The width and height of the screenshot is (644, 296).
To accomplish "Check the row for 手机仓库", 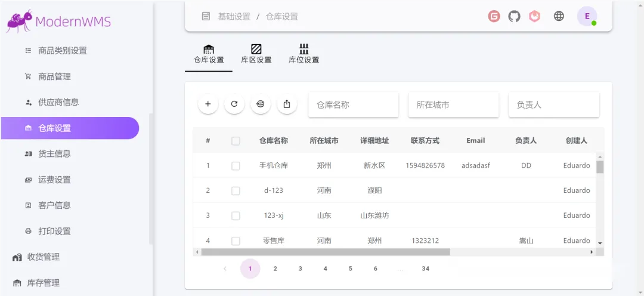I will click(x=236, y=166).
